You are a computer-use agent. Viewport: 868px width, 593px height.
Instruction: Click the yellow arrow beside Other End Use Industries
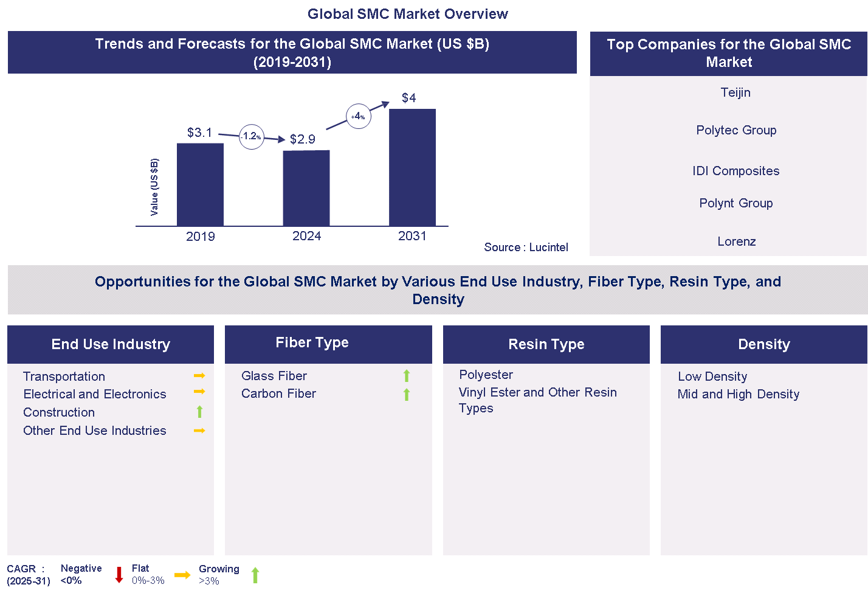[199, 431]
